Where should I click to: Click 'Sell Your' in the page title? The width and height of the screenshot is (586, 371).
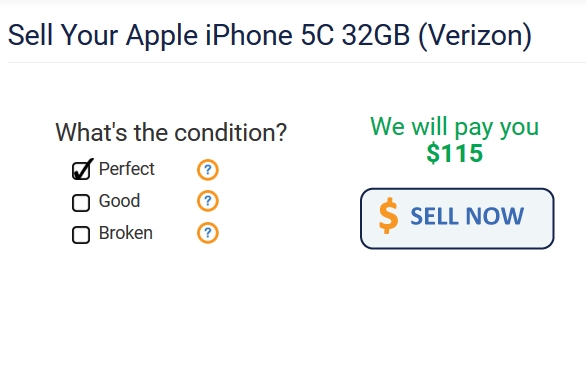coord(63,35)
